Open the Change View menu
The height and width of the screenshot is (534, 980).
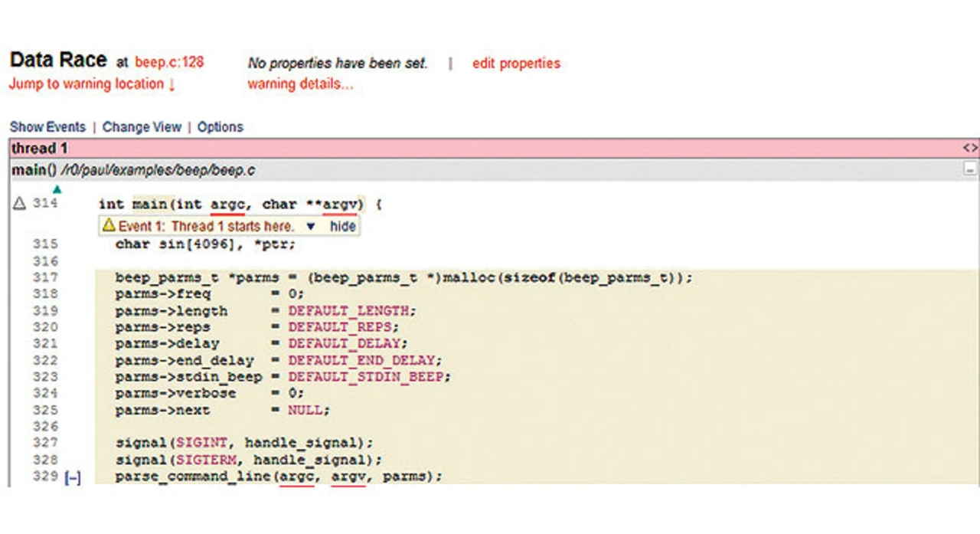click(142, 127)
